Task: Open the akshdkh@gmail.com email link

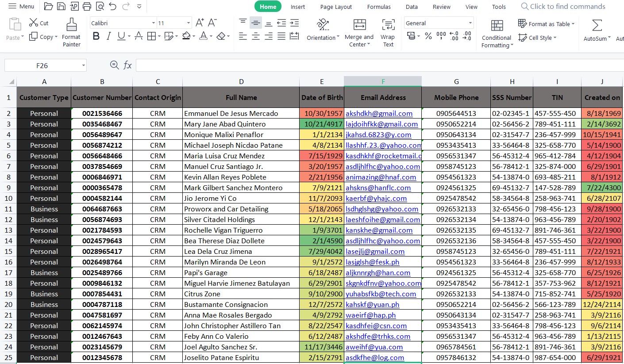Action: (x=379, y=114)
